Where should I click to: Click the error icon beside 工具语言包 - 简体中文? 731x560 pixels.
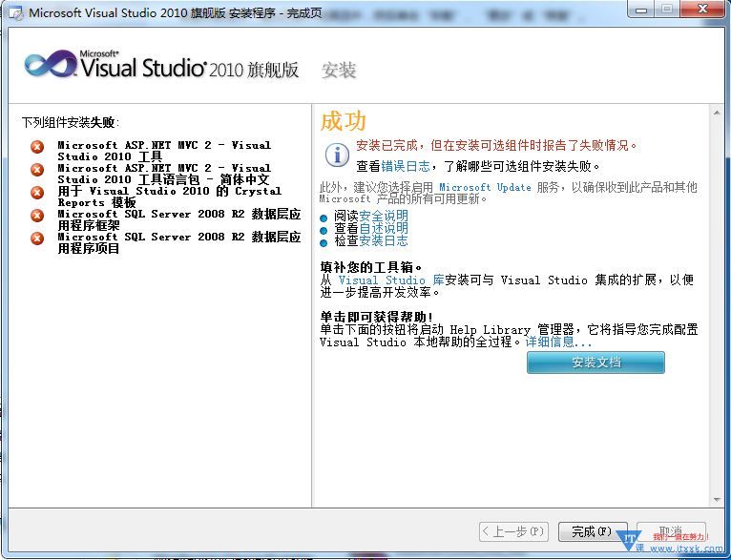37,170
